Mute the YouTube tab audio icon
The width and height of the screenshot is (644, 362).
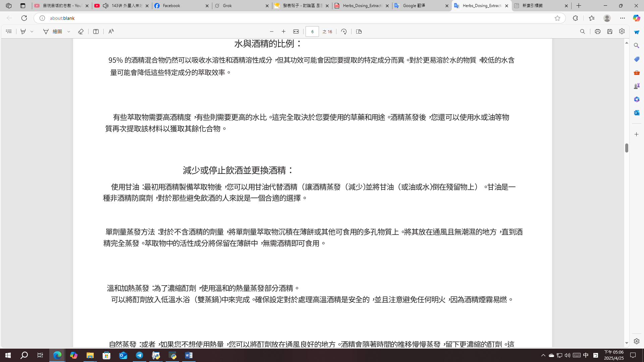[x=106, y=6]
